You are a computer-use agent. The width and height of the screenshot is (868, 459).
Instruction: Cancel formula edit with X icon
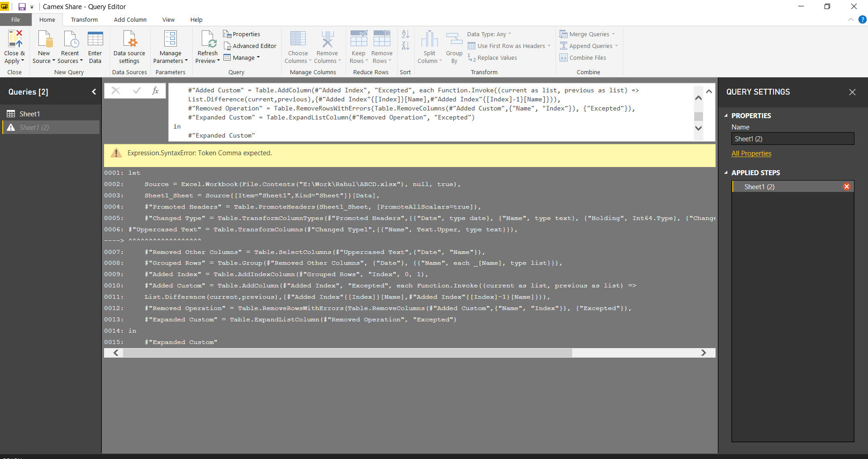[116, 91]
